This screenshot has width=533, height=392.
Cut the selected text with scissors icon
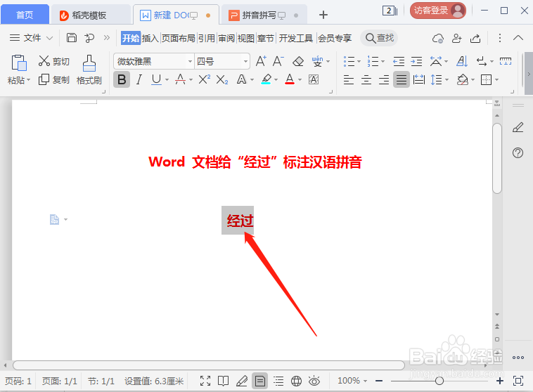(44, 61)
